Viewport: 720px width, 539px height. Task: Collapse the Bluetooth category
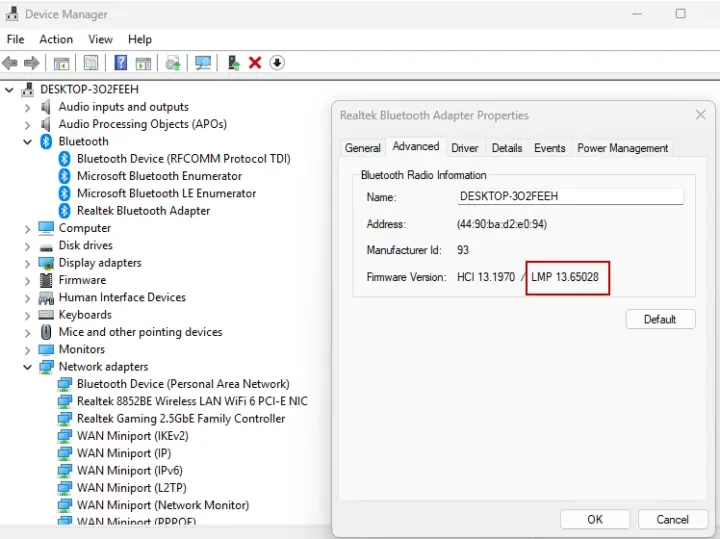click(x=28, y=142)
